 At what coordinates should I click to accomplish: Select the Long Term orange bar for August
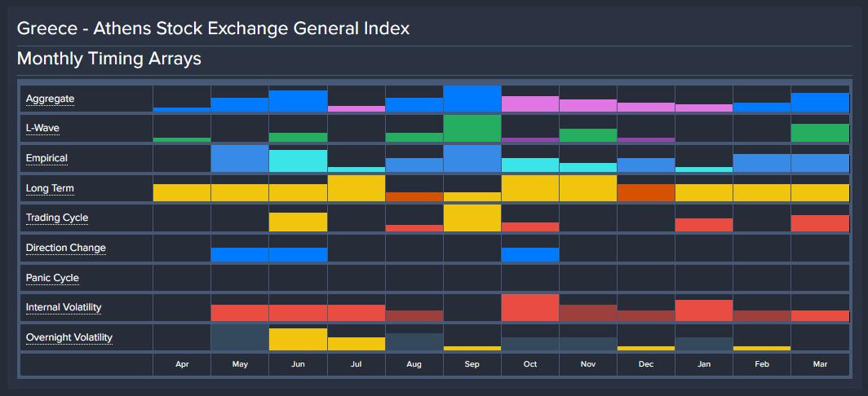414,197
